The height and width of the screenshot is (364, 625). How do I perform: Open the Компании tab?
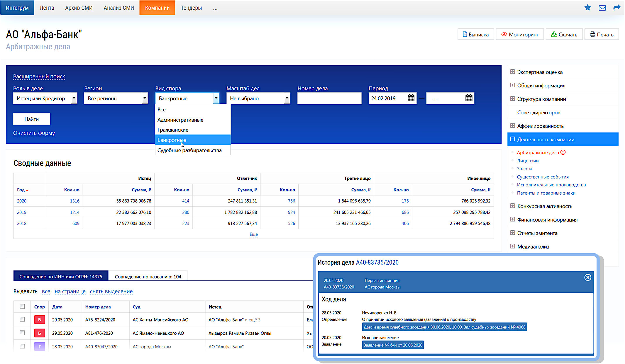click(x=157, y=8)
